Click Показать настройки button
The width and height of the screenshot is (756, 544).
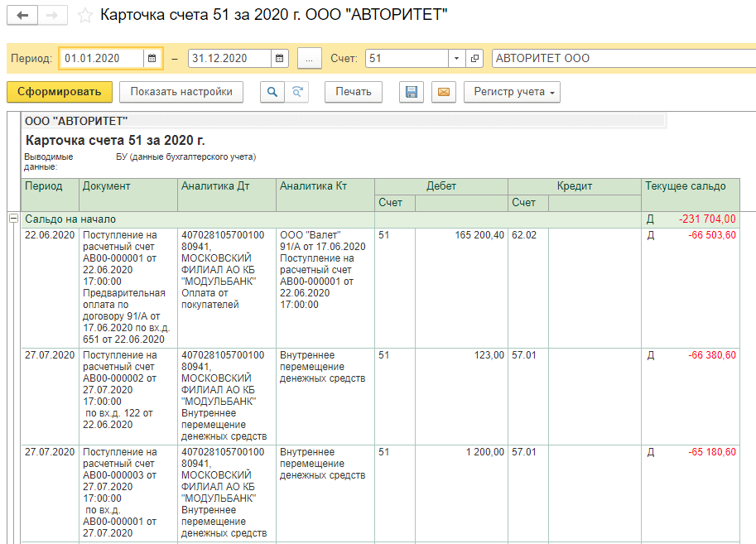(x=181, y=92)
